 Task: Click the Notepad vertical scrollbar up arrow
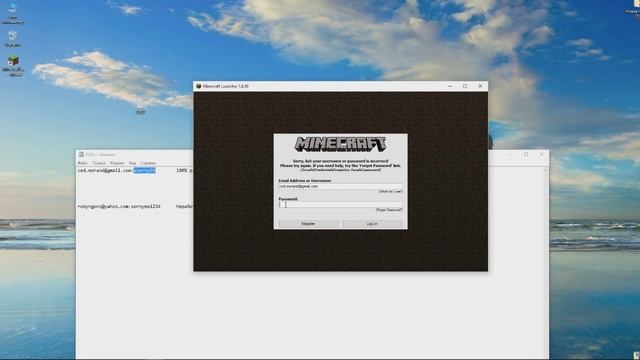click(x=546, y=169)
